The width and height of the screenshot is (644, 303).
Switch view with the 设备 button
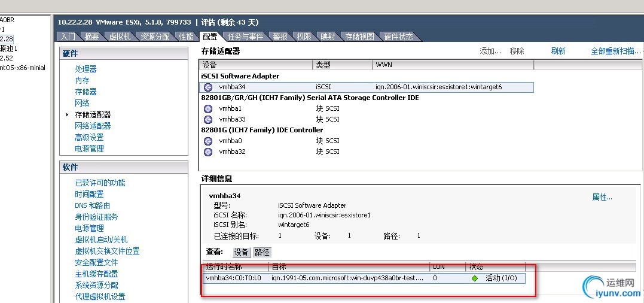[242, 253]
